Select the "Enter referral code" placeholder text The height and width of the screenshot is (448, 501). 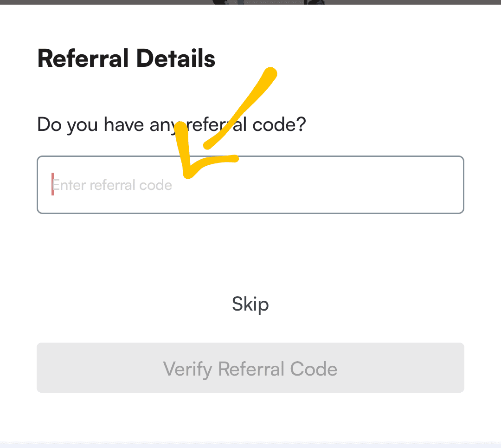[112, 185]
